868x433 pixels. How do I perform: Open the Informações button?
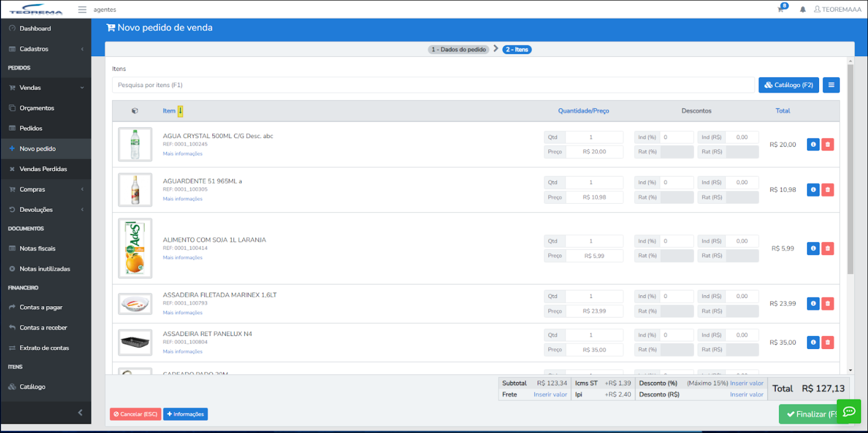pos(186,414)
